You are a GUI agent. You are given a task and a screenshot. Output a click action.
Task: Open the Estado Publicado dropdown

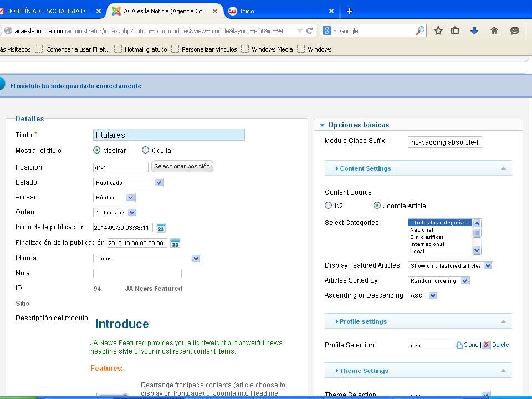tap(128, 182)
